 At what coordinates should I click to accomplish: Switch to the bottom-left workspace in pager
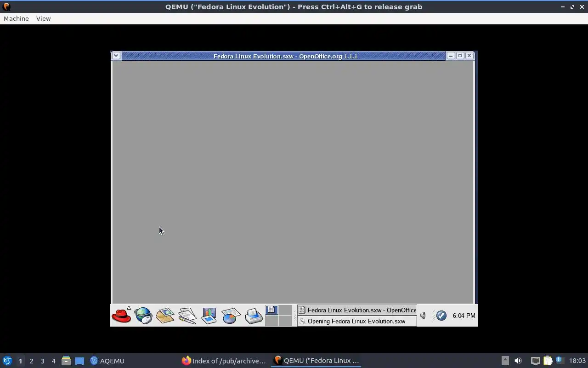pos(271,321)
